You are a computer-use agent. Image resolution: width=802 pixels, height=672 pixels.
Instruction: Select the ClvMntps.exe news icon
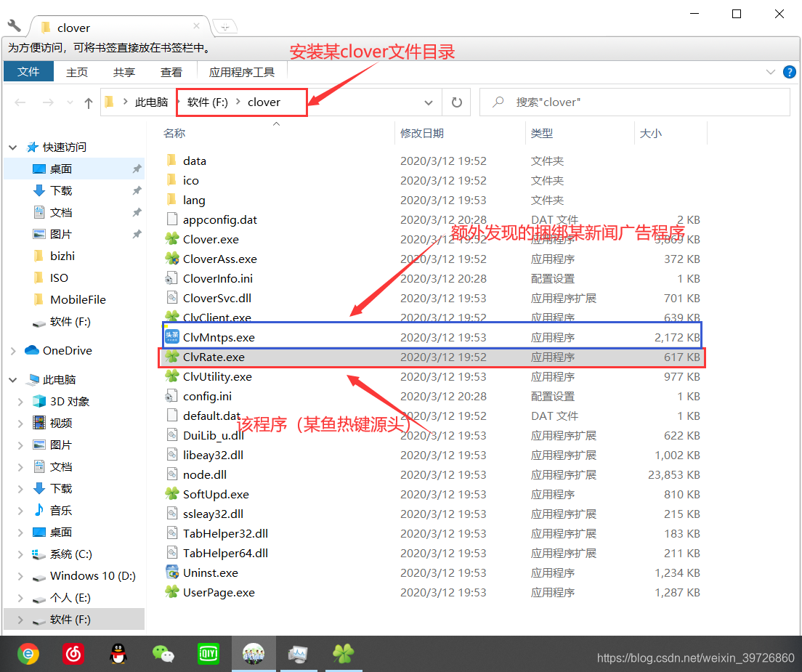point(172,336)
